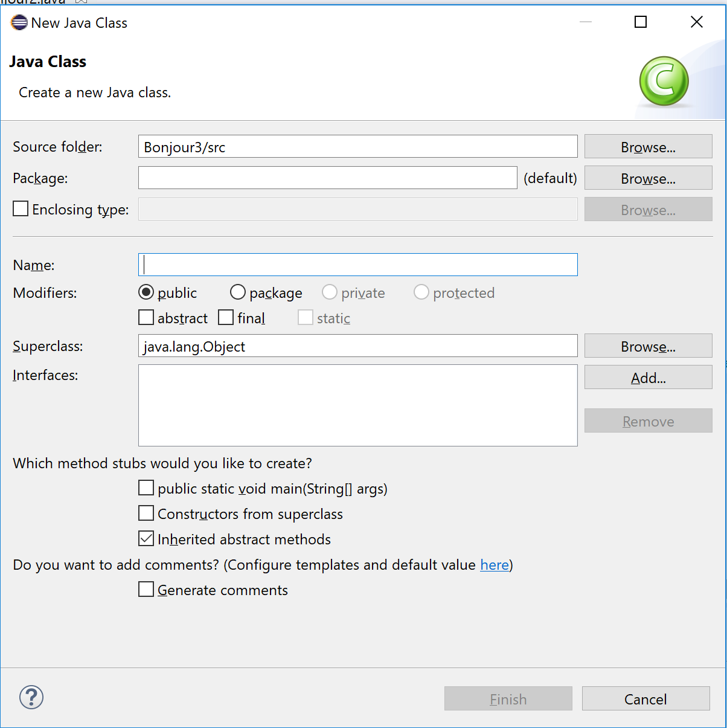Browse for the source folder

point(648,147)
